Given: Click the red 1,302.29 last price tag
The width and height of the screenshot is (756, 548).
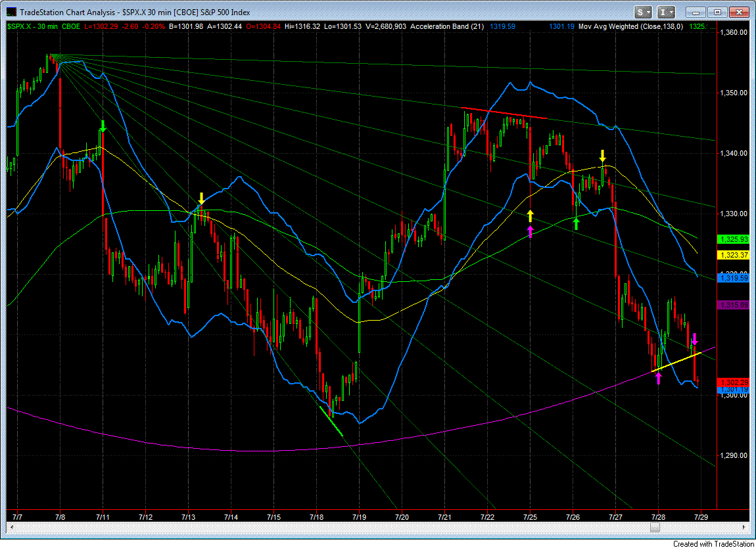Looking at the screenshot, I should pos(734,382).
